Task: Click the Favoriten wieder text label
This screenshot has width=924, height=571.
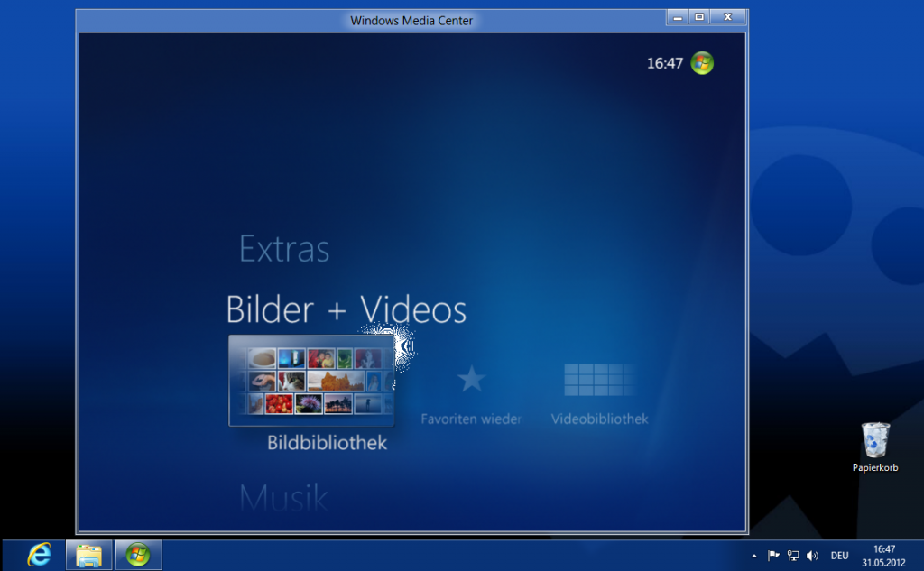Action: (x=472, y=419)
